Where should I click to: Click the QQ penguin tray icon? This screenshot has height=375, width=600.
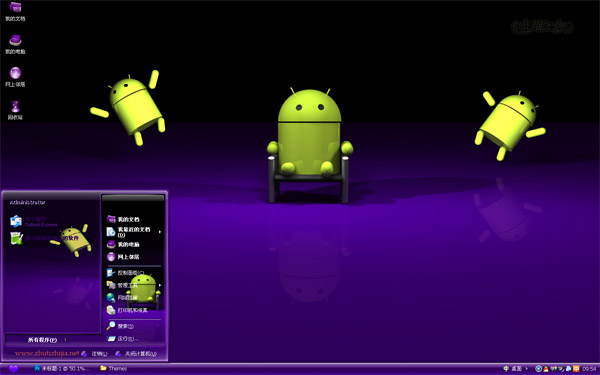click(546, 368)
